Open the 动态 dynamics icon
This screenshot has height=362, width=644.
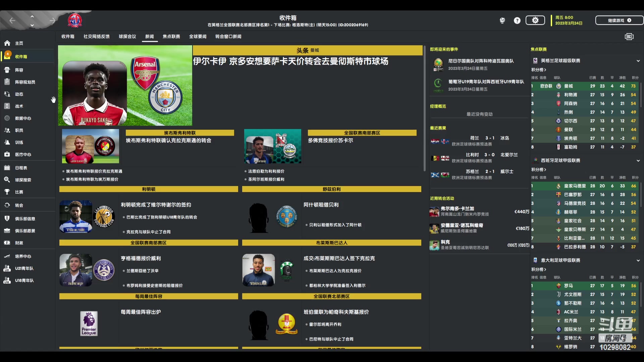coord(7,94)
